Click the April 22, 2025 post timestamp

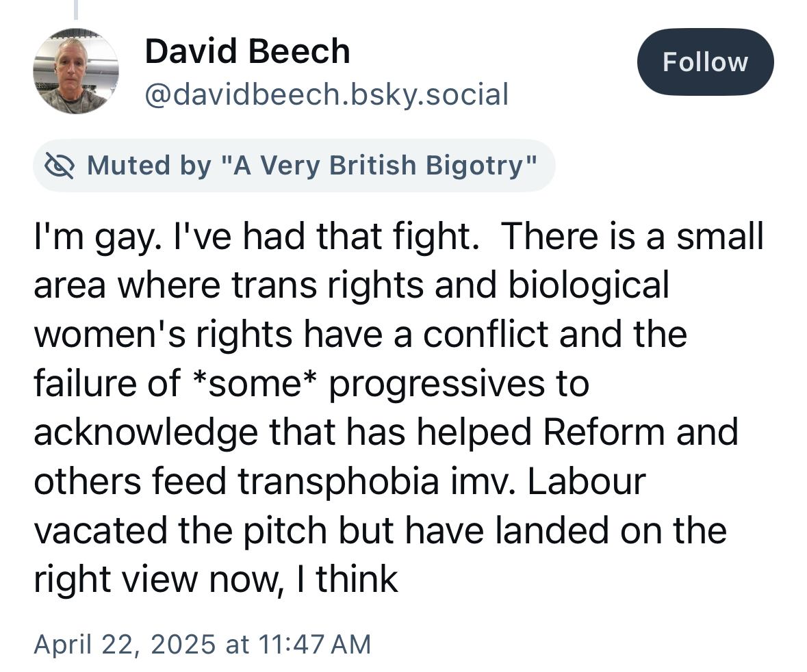pyautogui.click(x=202, y=644)
